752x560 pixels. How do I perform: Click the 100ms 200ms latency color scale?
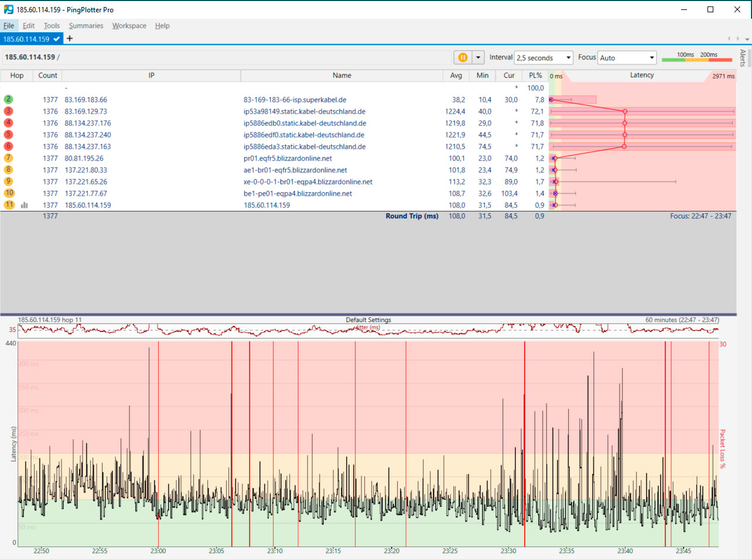(697, 57)
